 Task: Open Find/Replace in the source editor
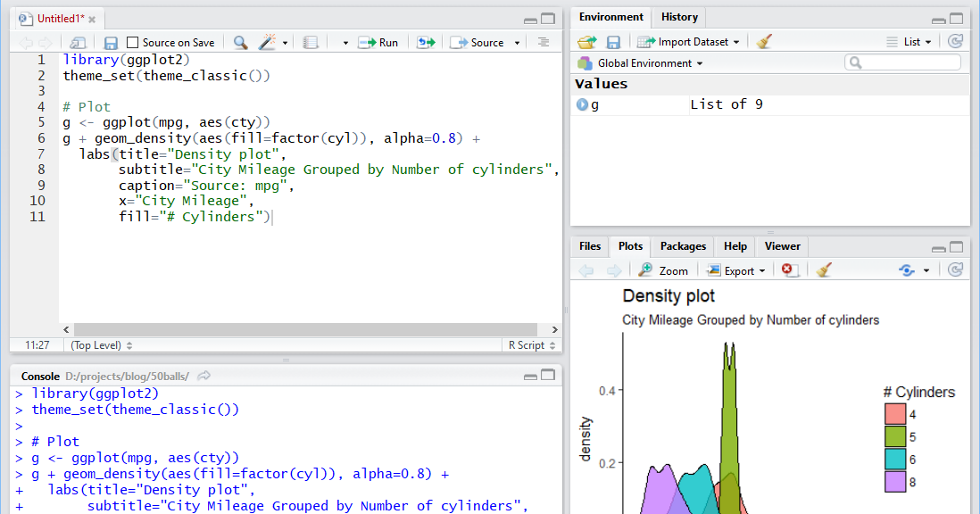click(242, 41)
